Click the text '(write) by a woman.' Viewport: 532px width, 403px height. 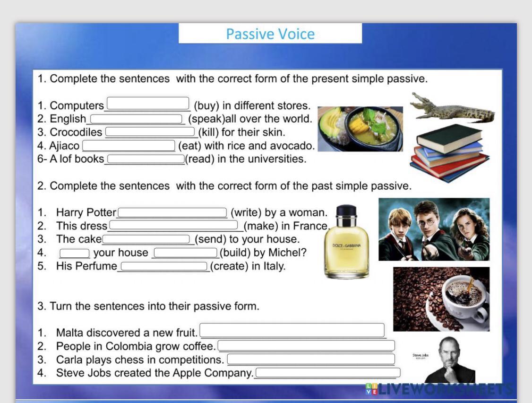[279, 212]
